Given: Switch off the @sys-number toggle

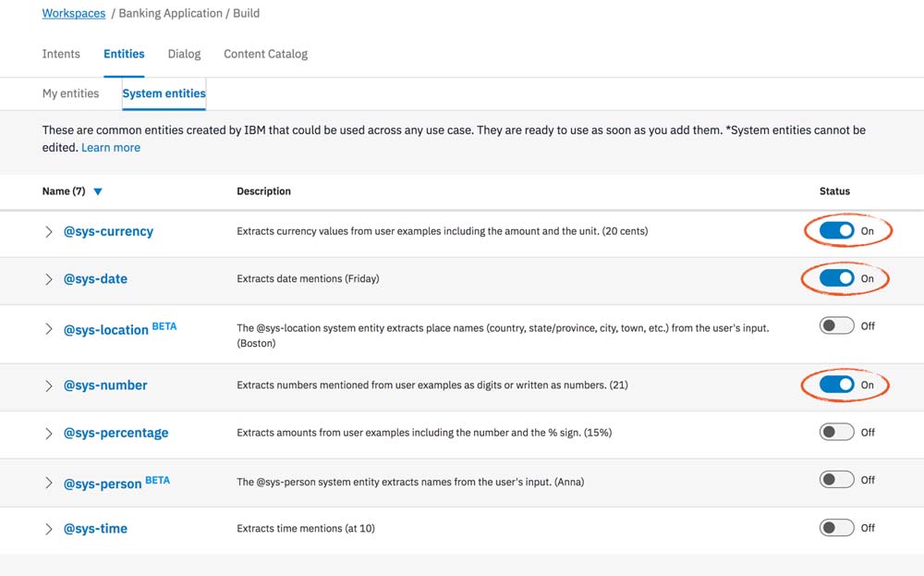Looking at the screenshot, I should click(x=836, y=385).
